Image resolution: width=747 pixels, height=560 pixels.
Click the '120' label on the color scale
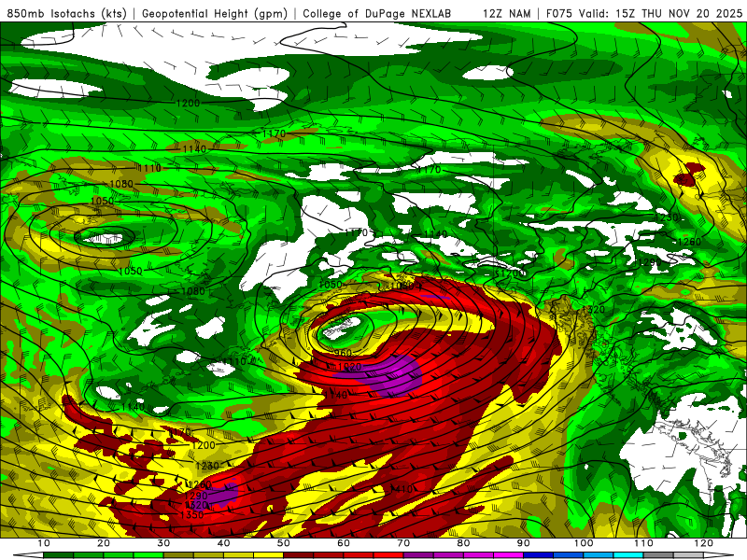[x=704, y=543]
